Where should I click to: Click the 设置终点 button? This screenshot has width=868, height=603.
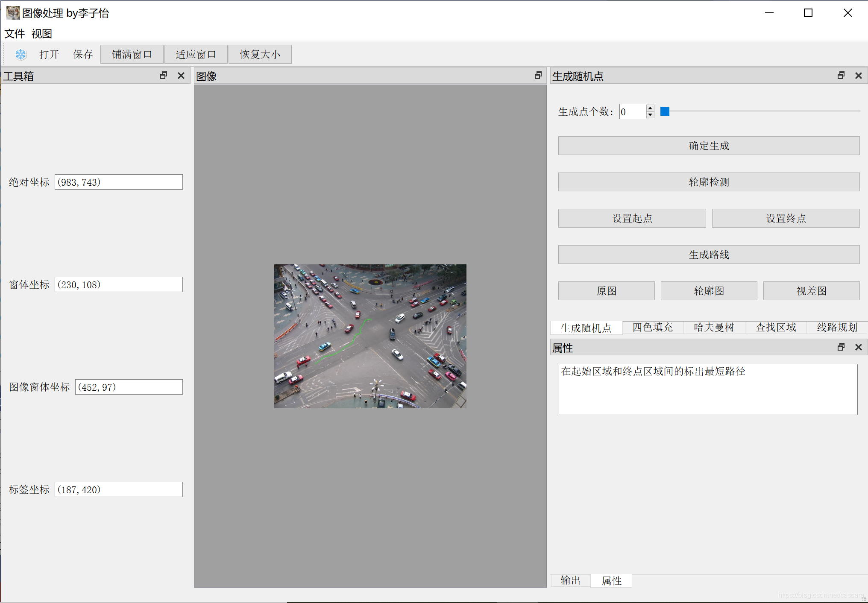click(x=786, y=218)
